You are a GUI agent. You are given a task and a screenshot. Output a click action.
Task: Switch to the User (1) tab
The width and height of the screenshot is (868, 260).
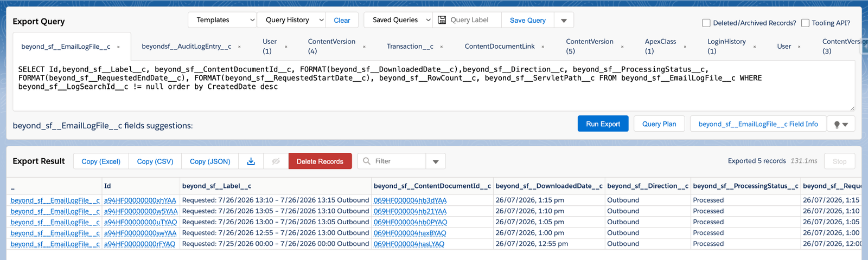pos(270,46)
